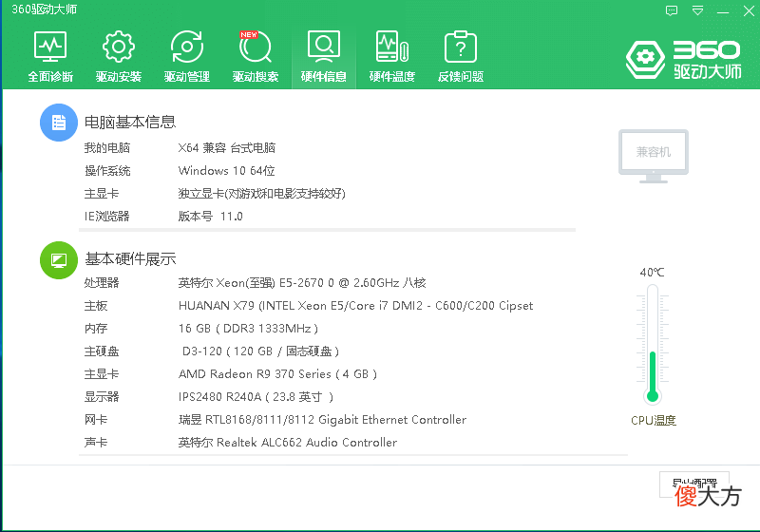Viewport: 760px width, 532px height.
Task: Open the 全面诊断 full diagnosis tab
Action: click(50, 56)
